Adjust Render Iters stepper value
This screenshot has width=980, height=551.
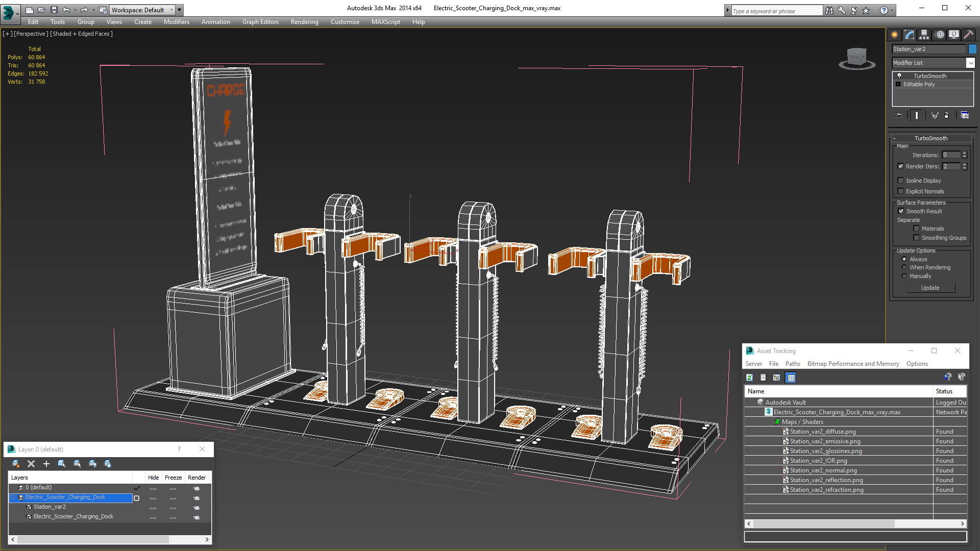[x=965, y=165]
